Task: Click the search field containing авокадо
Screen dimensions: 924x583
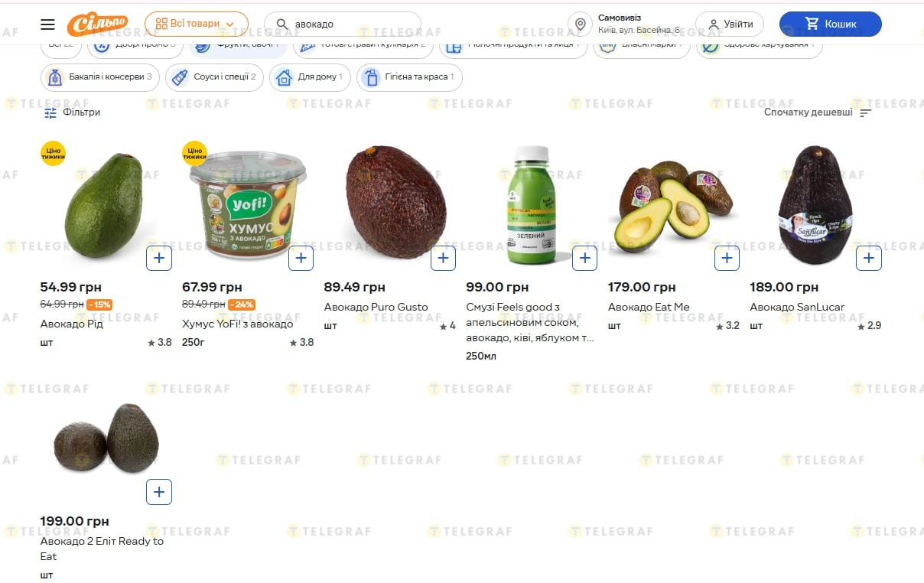Action: [343, 24]
